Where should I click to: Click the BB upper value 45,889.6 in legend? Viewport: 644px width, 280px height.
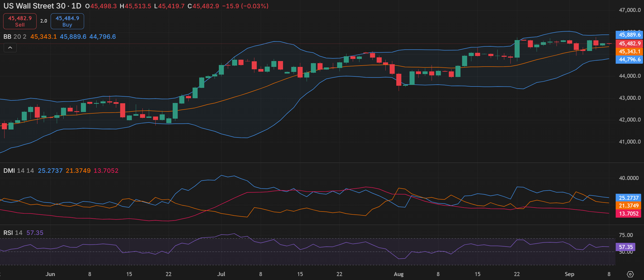73,37
